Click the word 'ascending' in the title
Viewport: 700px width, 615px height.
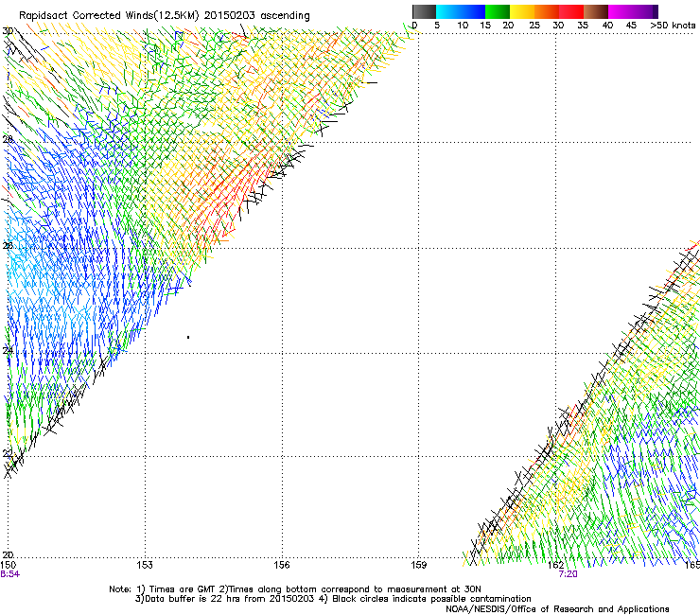(x=285, y=16)
